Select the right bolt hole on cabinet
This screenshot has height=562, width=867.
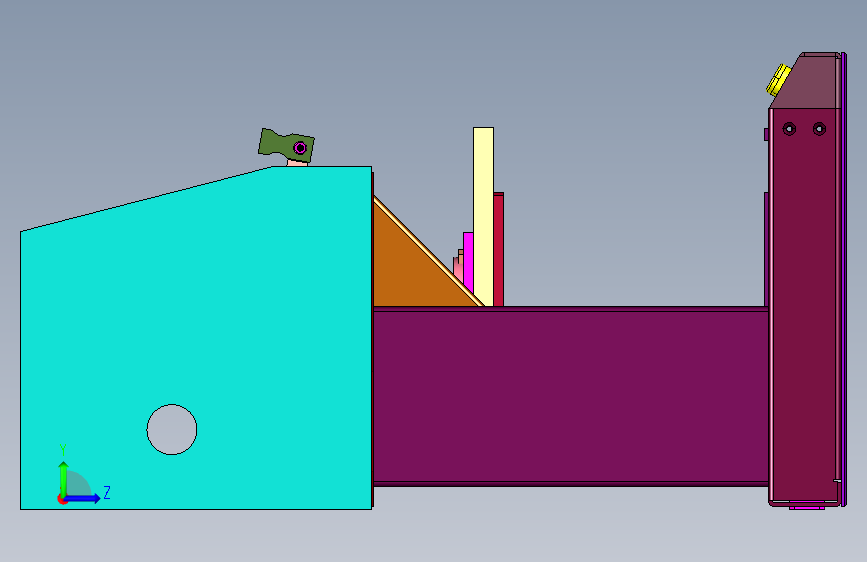coord(819,129)
